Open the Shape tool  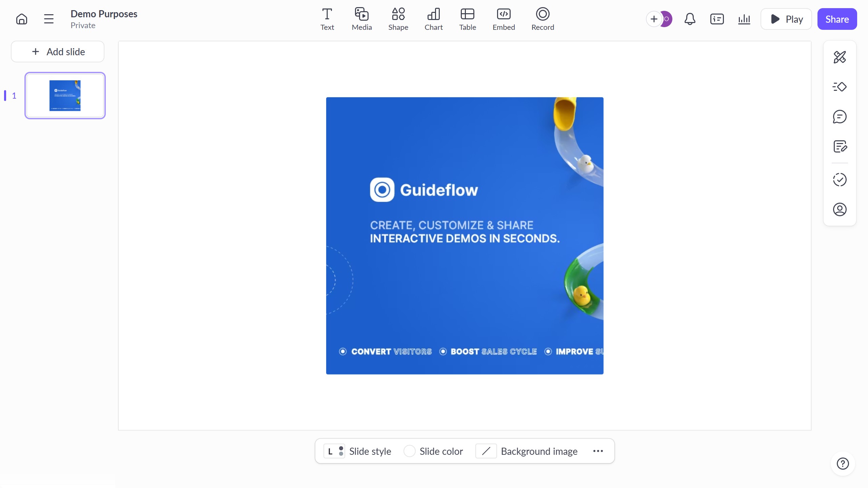398,19
